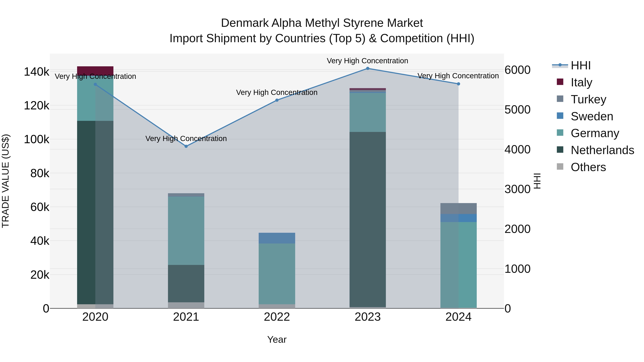Toggle the Turkey legend entry
This screenshot has width=644, height=362.
tap(582, 99)
